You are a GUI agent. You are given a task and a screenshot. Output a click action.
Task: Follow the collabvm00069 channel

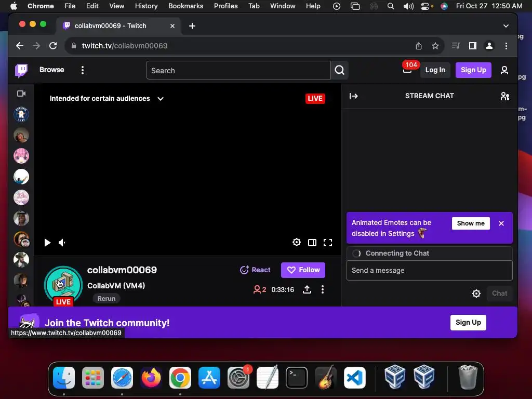coord(303,270)
